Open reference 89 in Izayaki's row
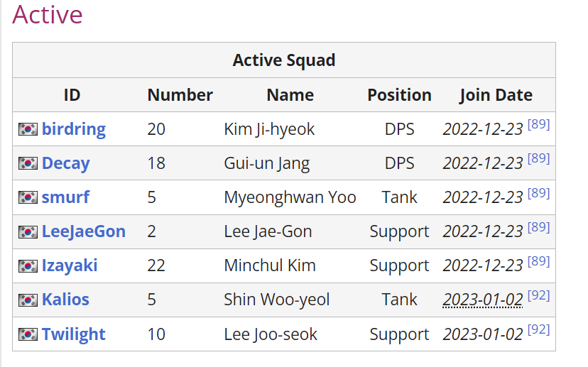This screenshot has height=367, width=588. tap(538, 261)
